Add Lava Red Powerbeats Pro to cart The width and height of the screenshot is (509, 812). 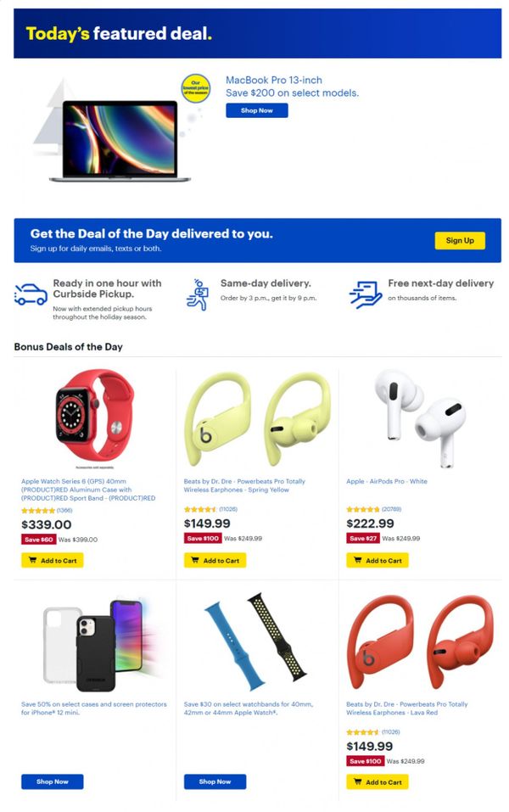point(378,782)
